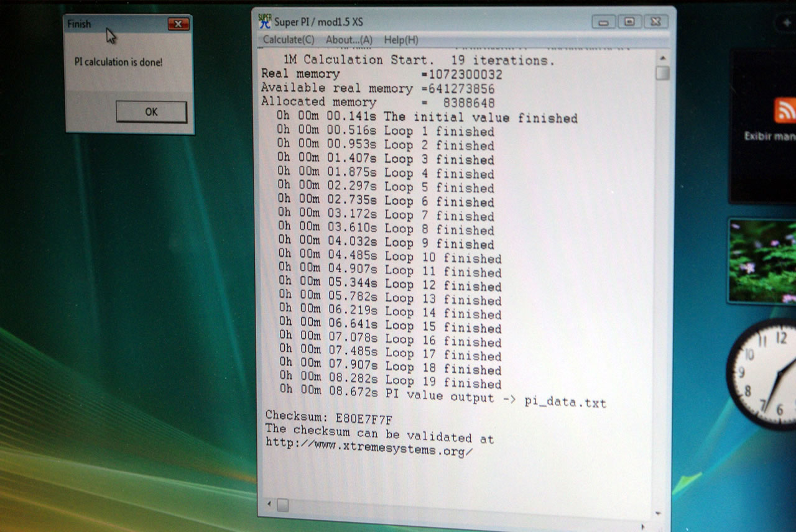The image size is (796, 532).
Task: Click the orange RSS feed icon in sidebar
Action: (x=785, y=111)
